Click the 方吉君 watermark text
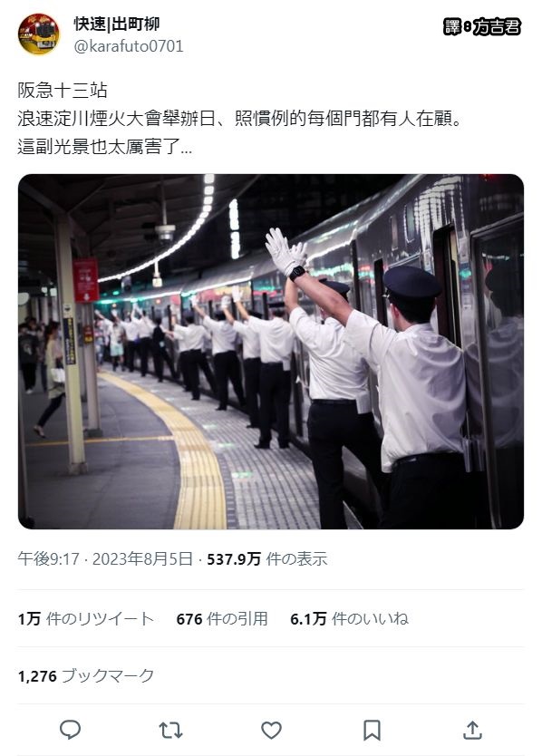The height and width of the screenshot is (756, 542). click(x=497, y=26)
